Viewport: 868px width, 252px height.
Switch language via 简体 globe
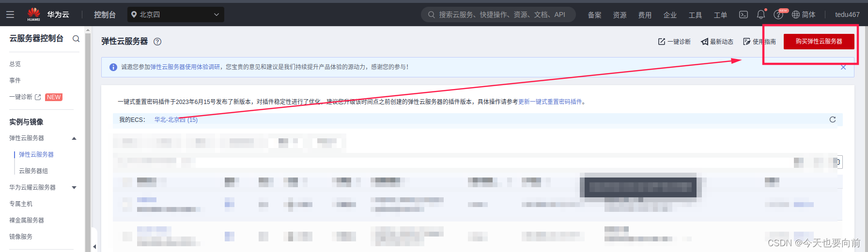pyautogui.click(x=804, y=15)
